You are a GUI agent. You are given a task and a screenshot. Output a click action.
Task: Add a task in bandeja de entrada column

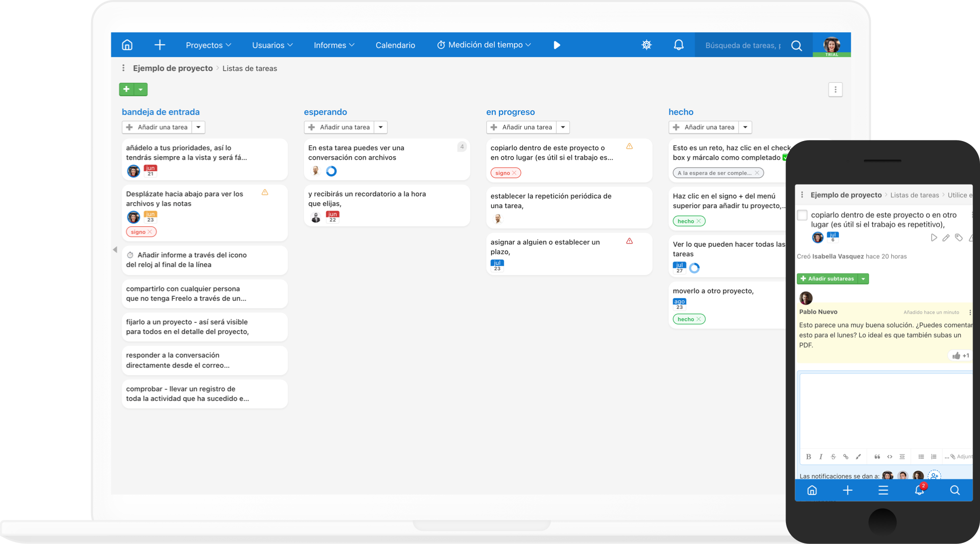click(157, 127)
